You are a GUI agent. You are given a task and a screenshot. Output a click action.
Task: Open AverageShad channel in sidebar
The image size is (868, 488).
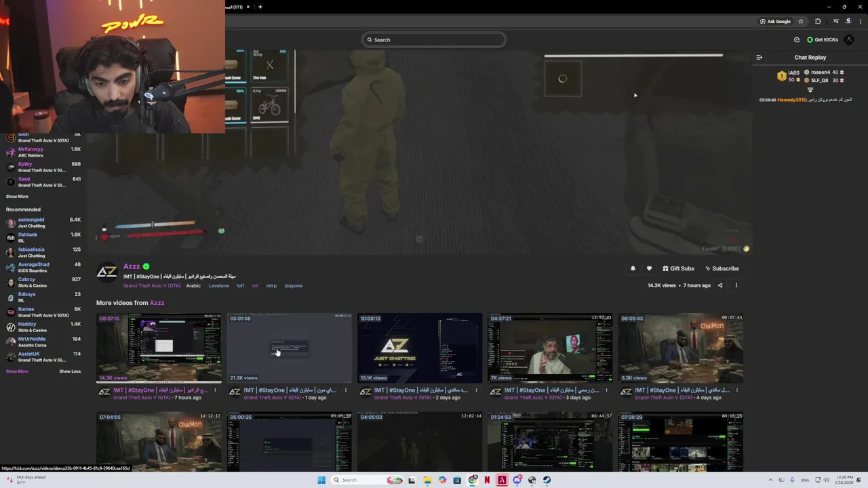click(x=43, y=267)
